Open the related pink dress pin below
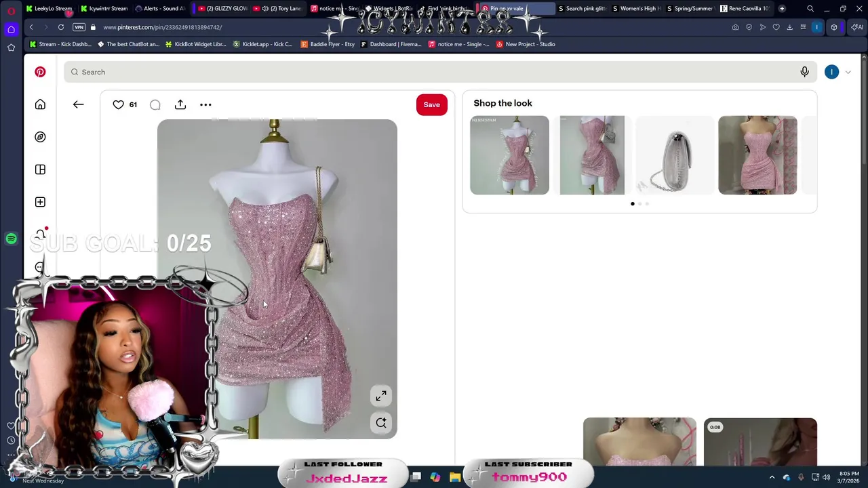The height and width of the screenshot is (488, 868). [639, 442]
